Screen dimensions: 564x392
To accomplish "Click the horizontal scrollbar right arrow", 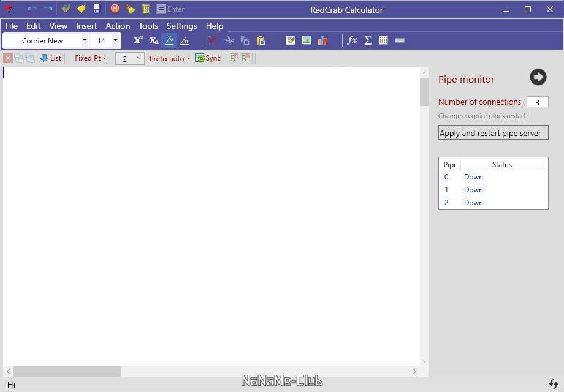I will pyautogui.click(x=415, y=372).
